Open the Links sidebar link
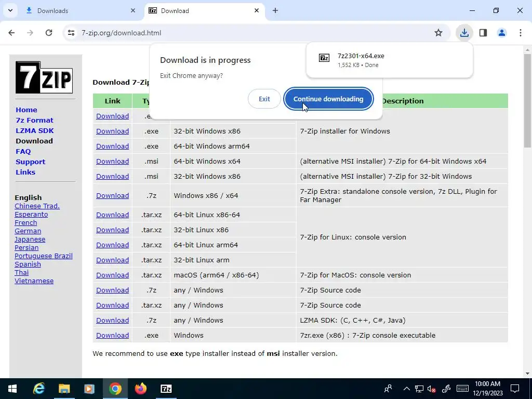Screen dimensions: 532x399 click(25, 172)
